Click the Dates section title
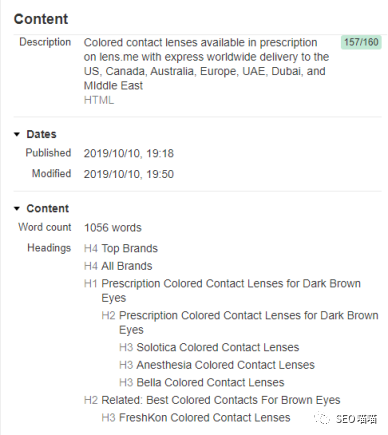Viewport: 388px width, 435px height. tap(41, 134)
